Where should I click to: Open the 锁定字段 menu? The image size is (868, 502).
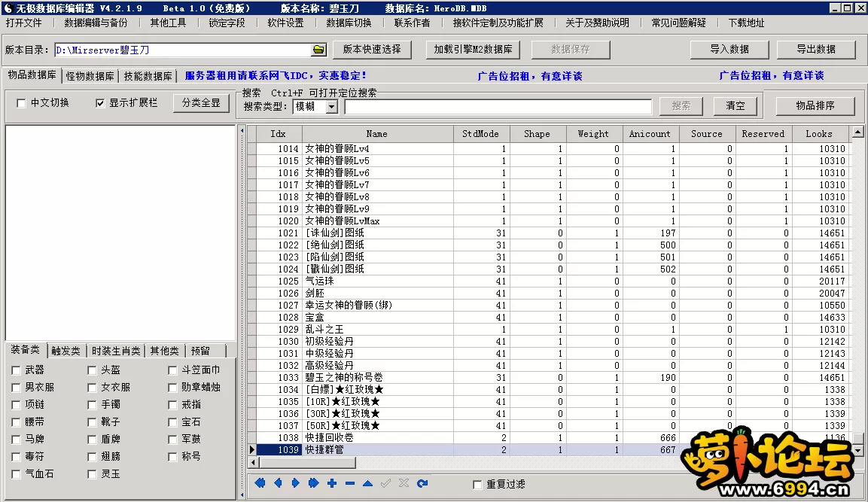227,23
